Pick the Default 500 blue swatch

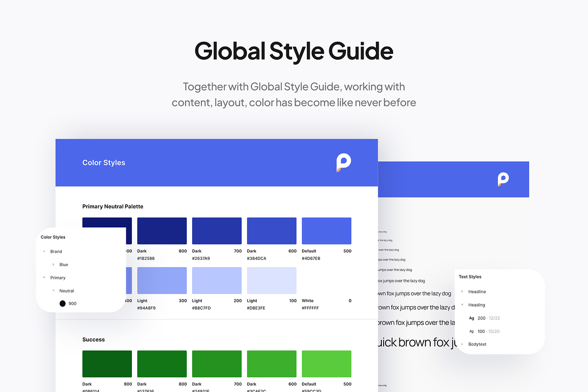(326, 231)
